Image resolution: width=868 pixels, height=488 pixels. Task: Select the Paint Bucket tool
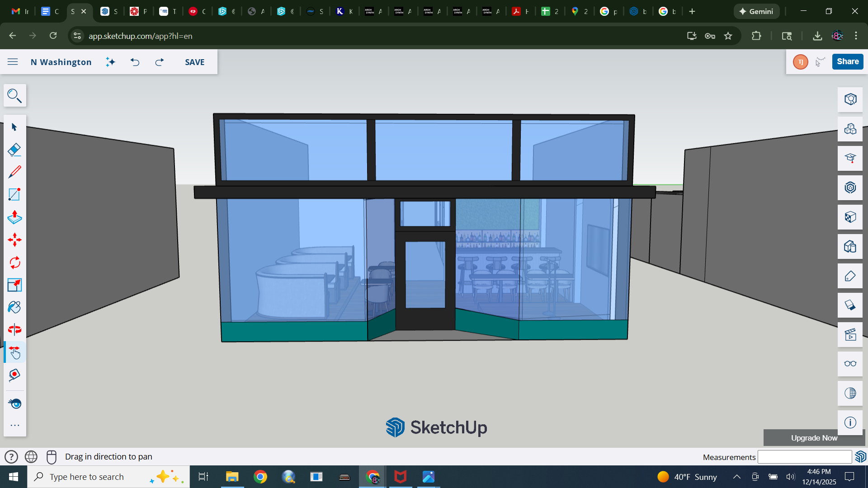click(x=14, y=307)
